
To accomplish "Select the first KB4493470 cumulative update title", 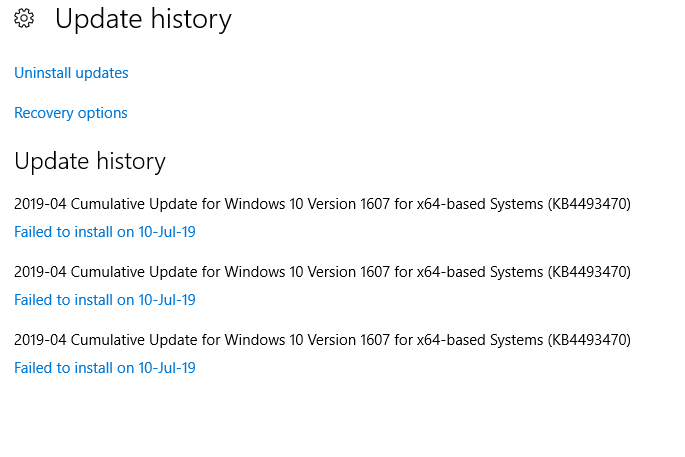I will click(322, 204).
